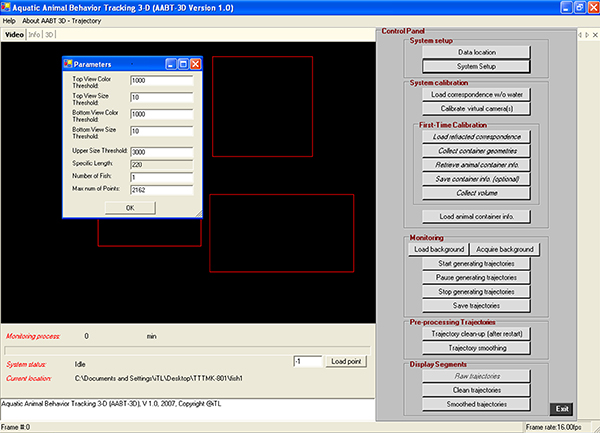Click Load refracted correspondence
This screenshot has height=433, width=600.
pos(476,136)
